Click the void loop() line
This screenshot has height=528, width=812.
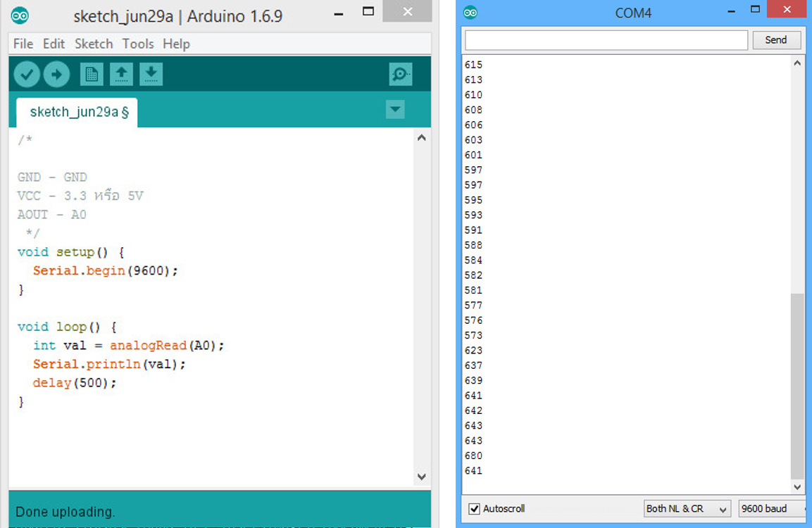(x=68, y=327)
